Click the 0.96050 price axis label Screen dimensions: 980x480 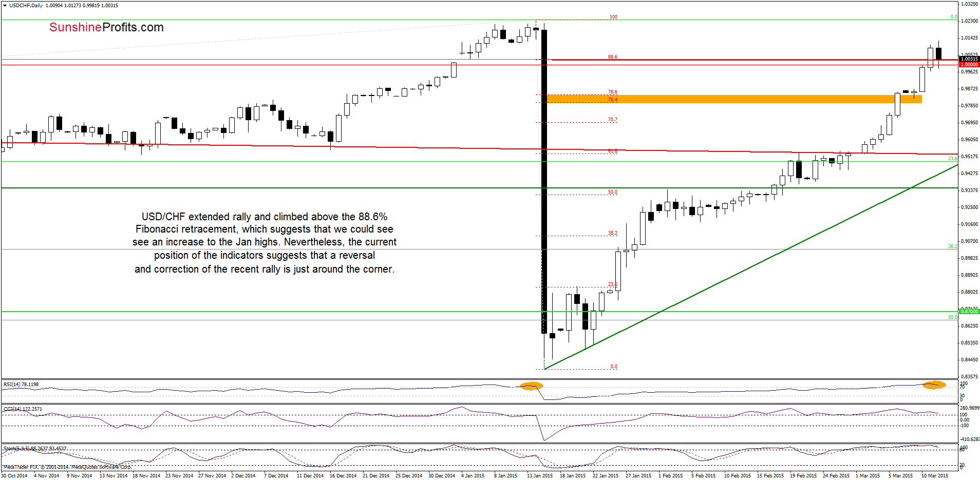tap(969, 140)
